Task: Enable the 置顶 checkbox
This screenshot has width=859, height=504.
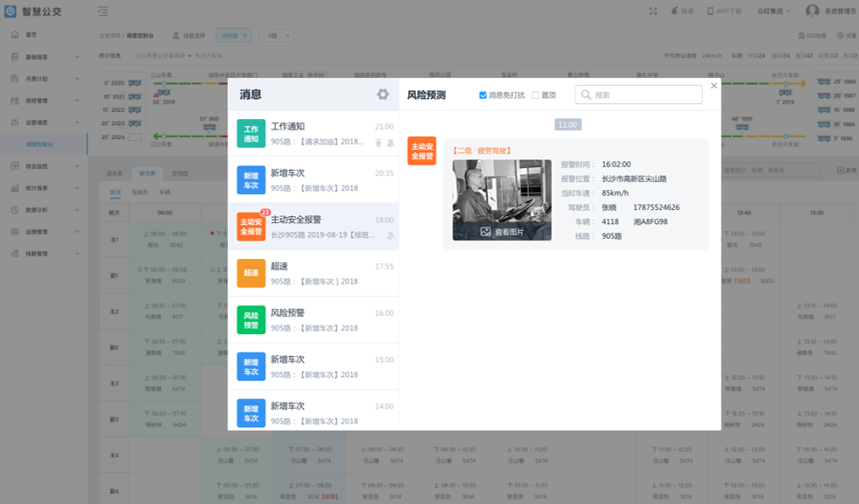Action: pos(536,95)
